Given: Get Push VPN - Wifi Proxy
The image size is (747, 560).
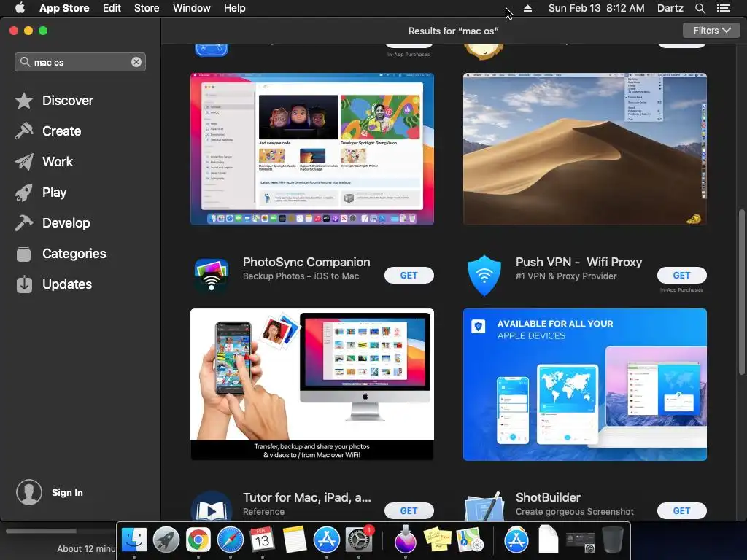Looking at the screenshot, I should (x=681, y=275).
